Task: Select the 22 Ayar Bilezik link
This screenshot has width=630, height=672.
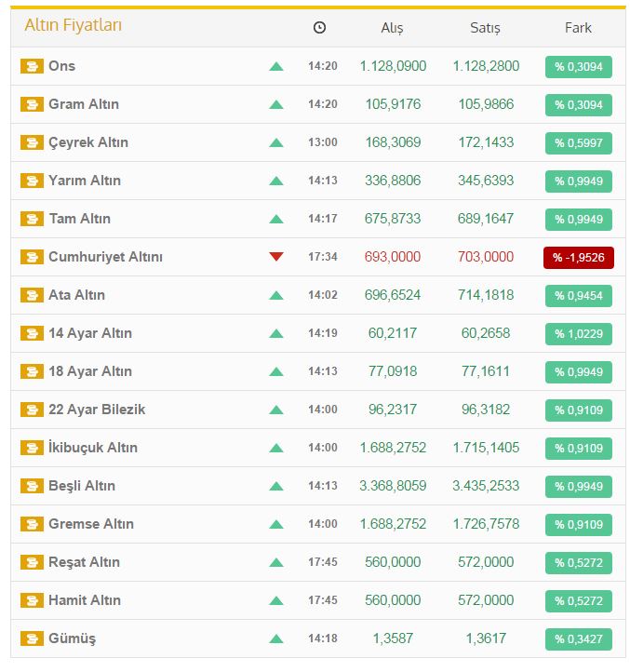Action: point(97,410)
